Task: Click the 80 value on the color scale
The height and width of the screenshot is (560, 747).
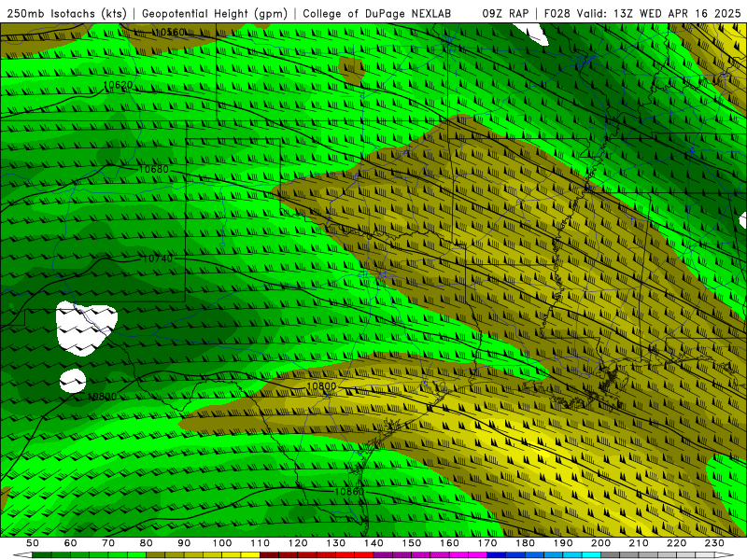Action: [147, 543]
